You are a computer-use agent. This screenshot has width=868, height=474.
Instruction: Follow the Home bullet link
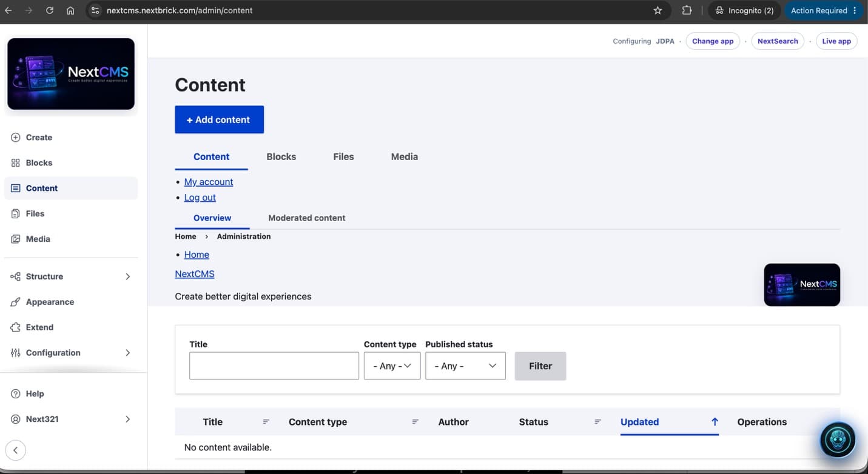coord(197,255)
